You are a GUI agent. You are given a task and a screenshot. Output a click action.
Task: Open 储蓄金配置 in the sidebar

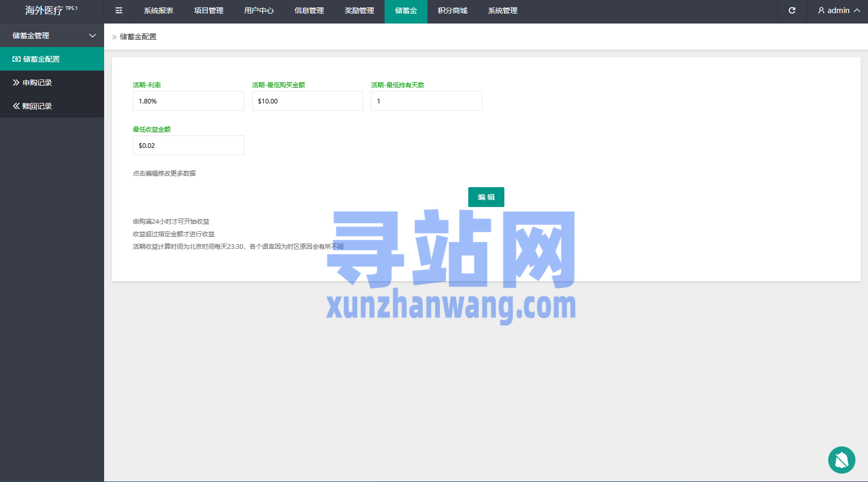[52, 59]
